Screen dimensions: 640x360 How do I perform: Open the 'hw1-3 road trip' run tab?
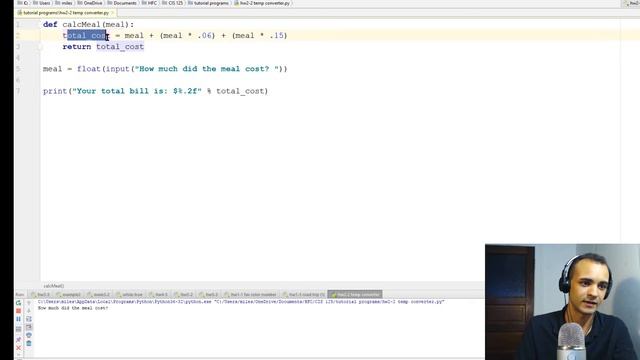[304, 294]
